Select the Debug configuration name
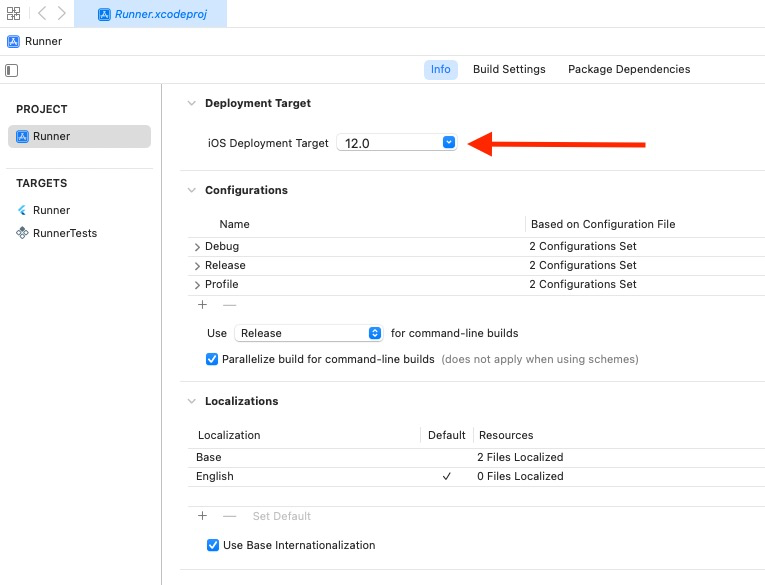This screenshot has width=765, height=585. coord(222,246)
